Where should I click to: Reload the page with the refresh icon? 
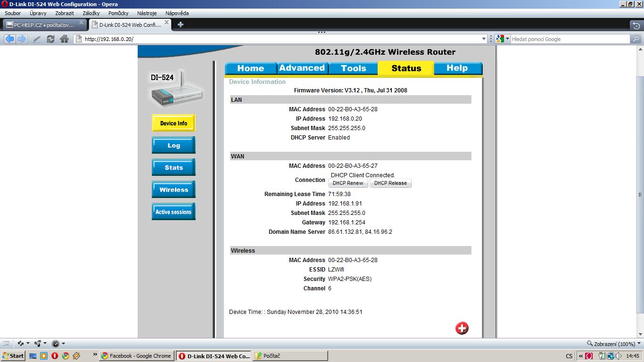pos(50,39)
